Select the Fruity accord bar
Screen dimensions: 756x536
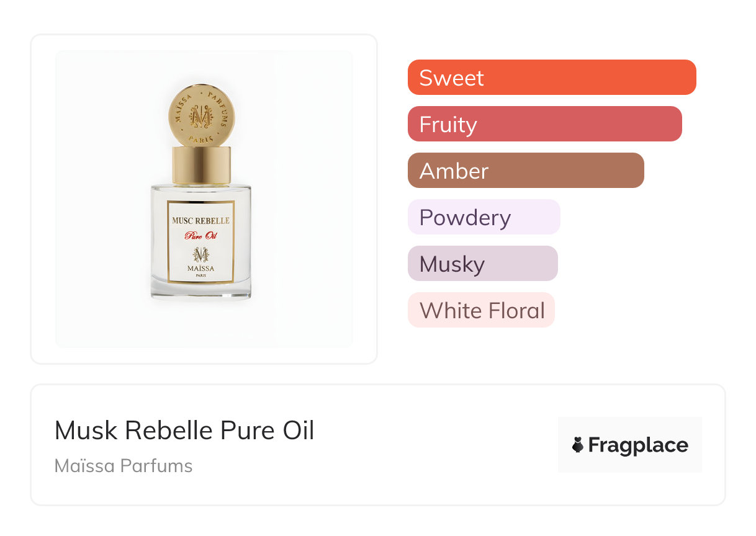(544, 124)
